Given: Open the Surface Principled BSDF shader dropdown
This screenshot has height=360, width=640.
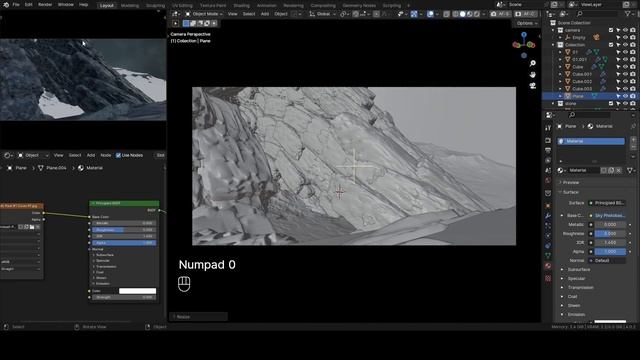Looking at the screenshot, I should click(608, 203).
